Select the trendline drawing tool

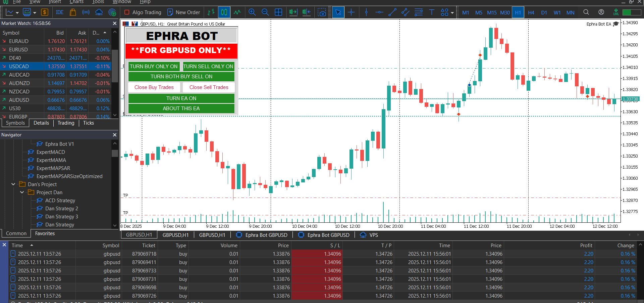[392, 12]
